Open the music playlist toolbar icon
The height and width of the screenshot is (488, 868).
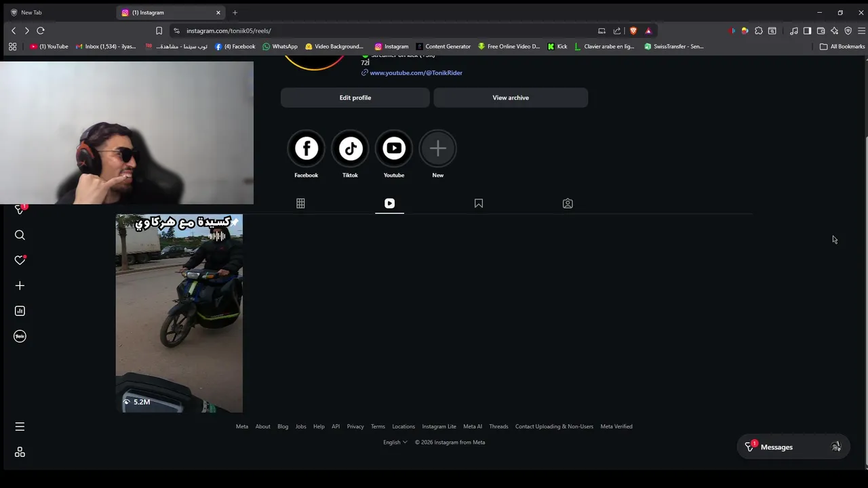793,30
